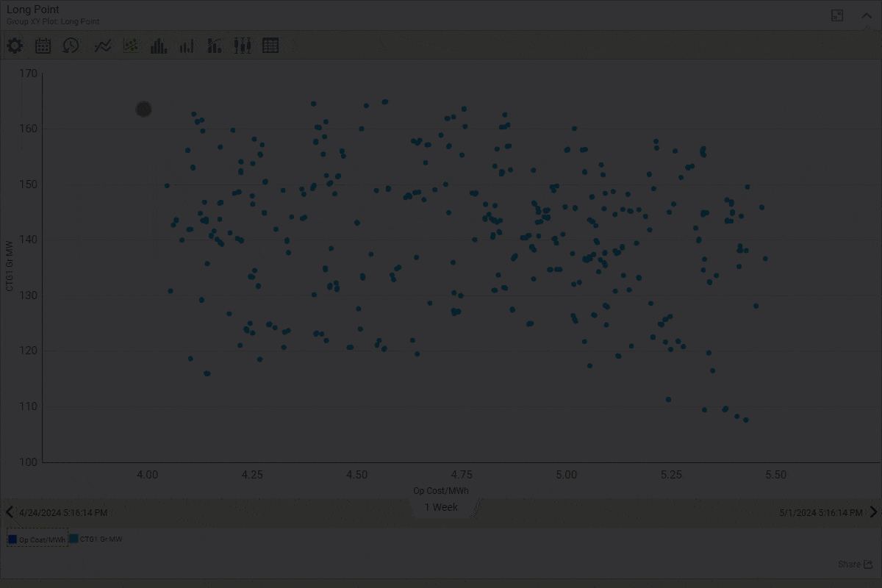The width and height of the screenshot is (882, 588).
Task: Switch to the data table view
Action: pyautogui.click(x=270, y=46)
